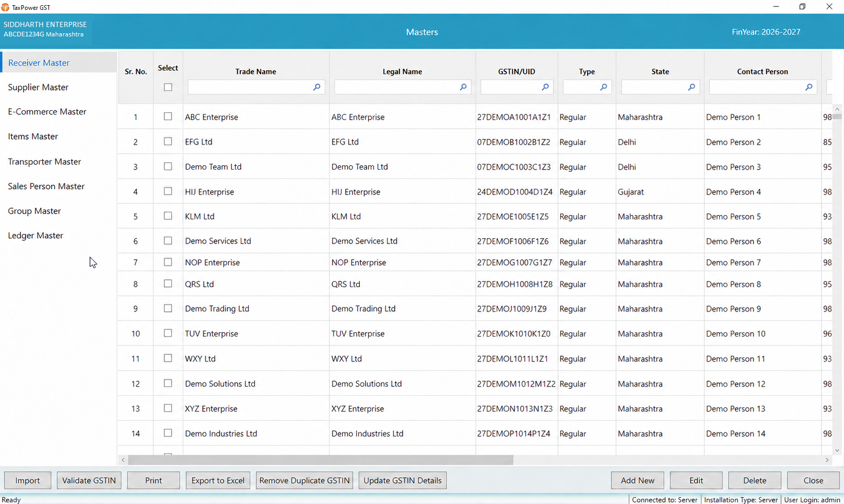Click the Edit button

click(x=696, y=480)
